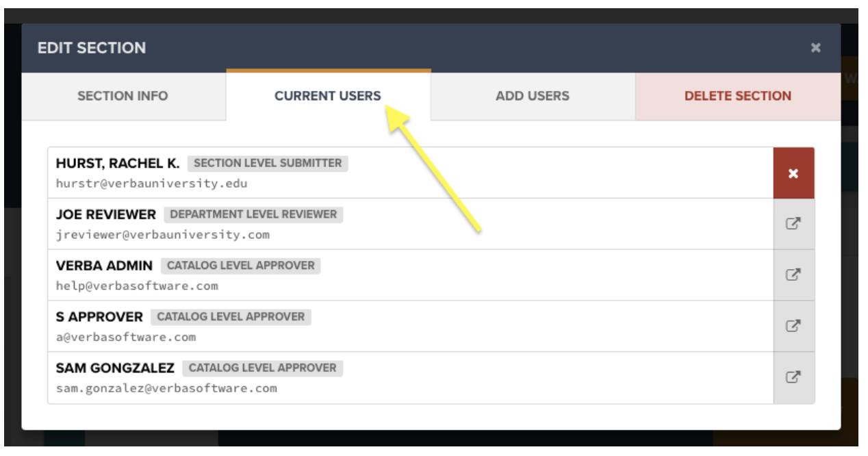Click the Department Level Reviewer badge
This screenshot has height=456, width=868.
pyautogui.click(x=253, y=214)
